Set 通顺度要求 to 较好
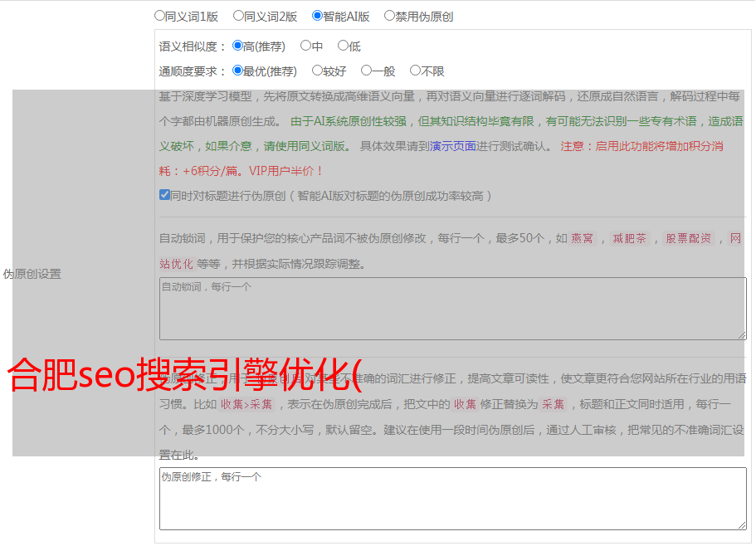Image resolution: width=756 pixels, height=546 pixels. (317, 71)
